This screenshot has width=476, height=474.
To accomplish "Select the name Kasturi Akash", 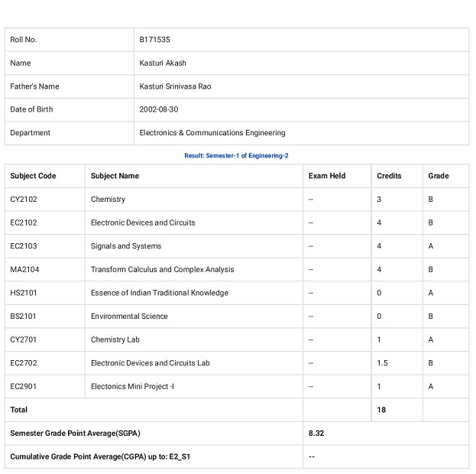I will pos(163,63).
